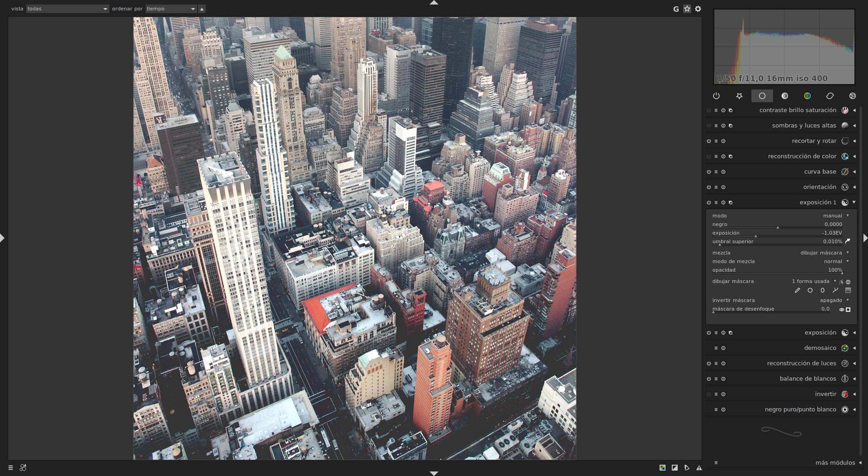Click the histogram panel
Image resolution: width=868 pixels, height=476 pixels.
[784, 47]
